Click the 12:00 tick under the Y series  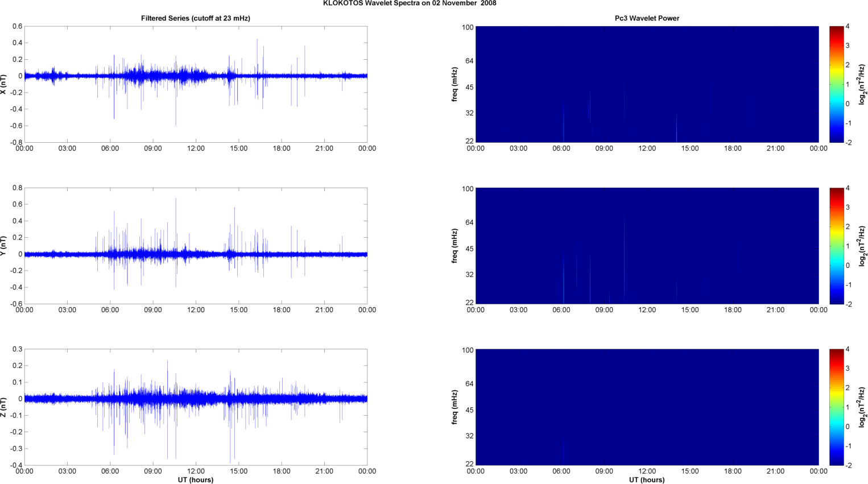pos(196,310)
